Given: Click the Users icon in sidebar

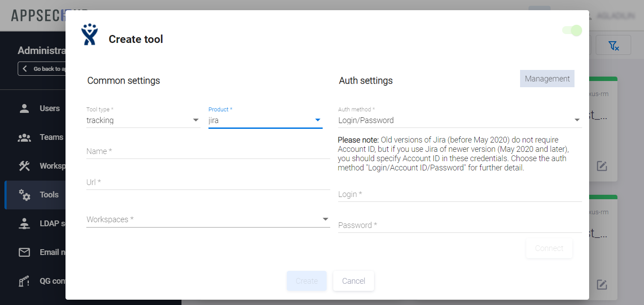Looking at the screenshot, I should [24, 108].
